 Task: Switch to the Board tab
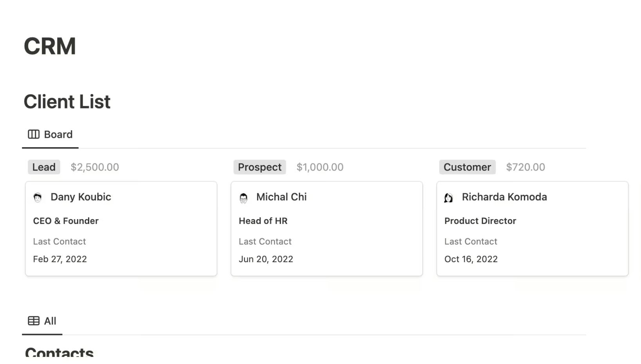click(x=50, y=134)
